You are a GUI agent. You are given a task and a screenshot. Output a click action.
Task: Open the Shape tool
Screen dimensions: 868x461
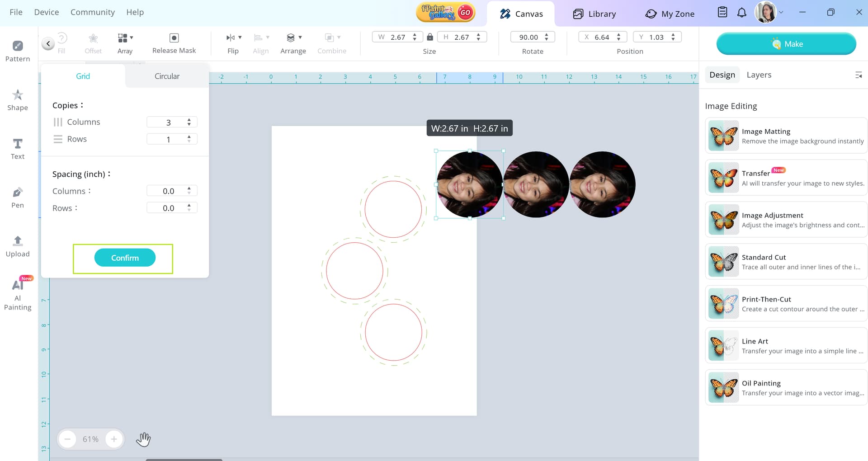(x=18, y=100)
